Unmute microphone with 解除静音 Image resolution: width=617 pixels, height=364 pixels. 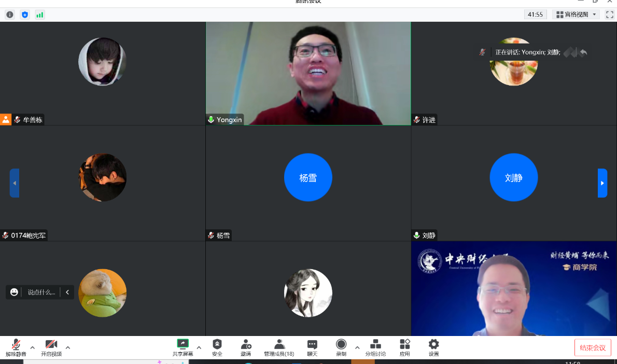point(16,347)
